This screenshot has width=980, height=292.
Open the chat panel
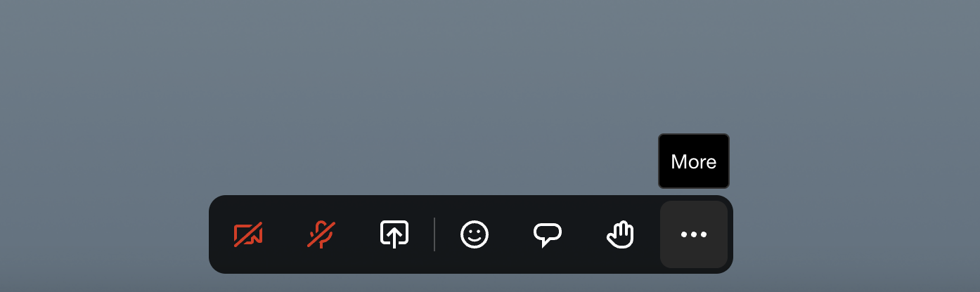tap(548, 234)
